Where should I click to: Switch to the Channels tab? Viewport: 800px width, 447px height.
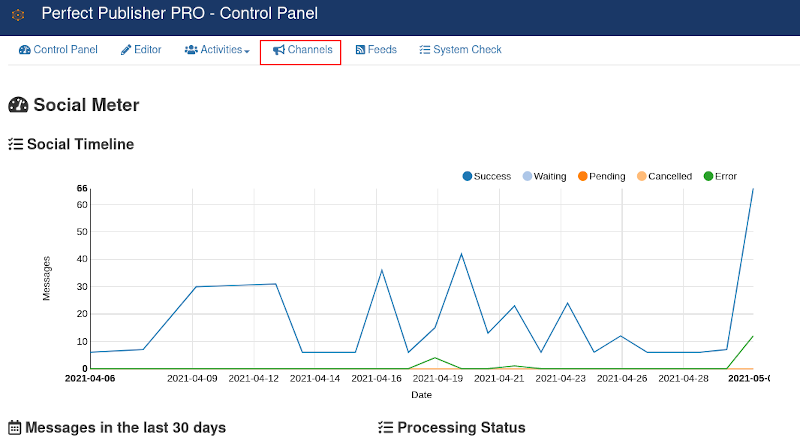pyautogui.click(x=301, y=52)
